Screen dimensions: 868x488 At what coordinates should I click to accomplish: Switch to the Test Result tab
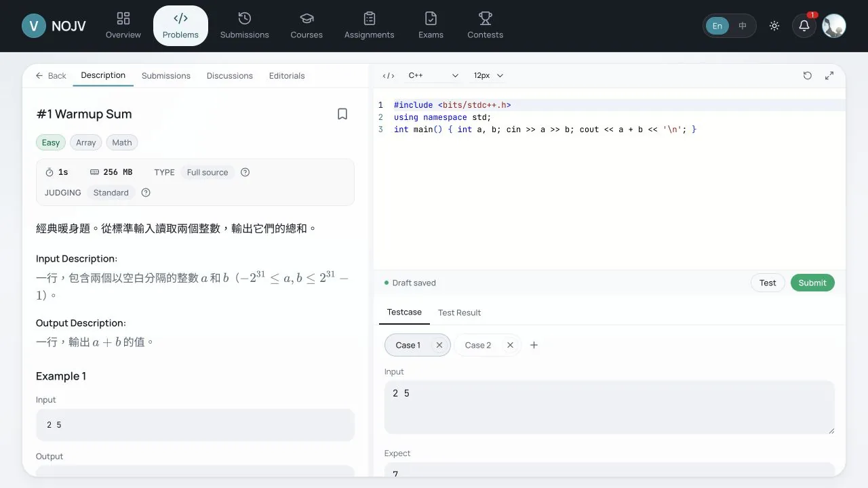[x=459, y=312]
